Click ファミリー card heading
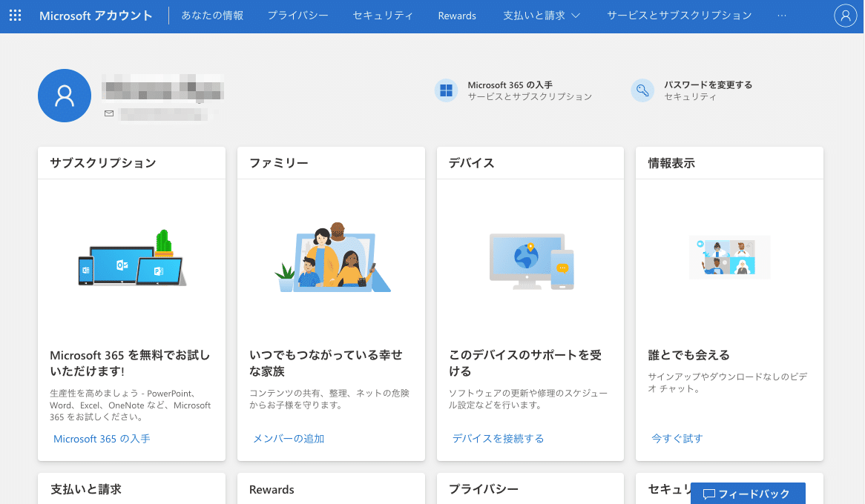865x504 pixels. [x=279, y=163]
